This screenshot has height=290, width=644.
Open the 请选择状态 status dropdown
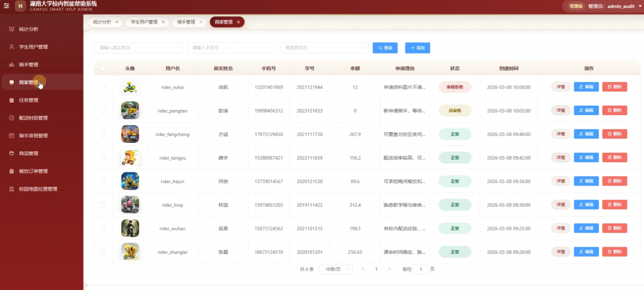(324, 48)
